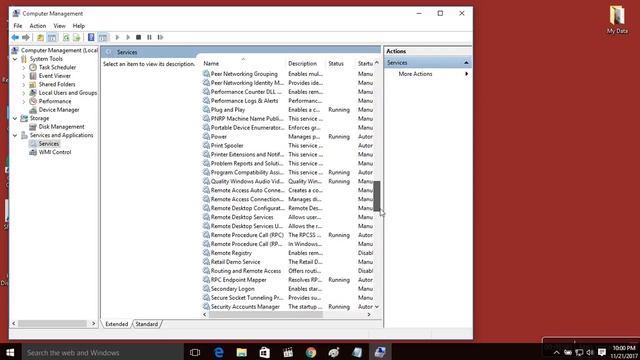Collapse the System Tools tree node
The width and height of the screenshot is (640, 360).
coord(15,59)
